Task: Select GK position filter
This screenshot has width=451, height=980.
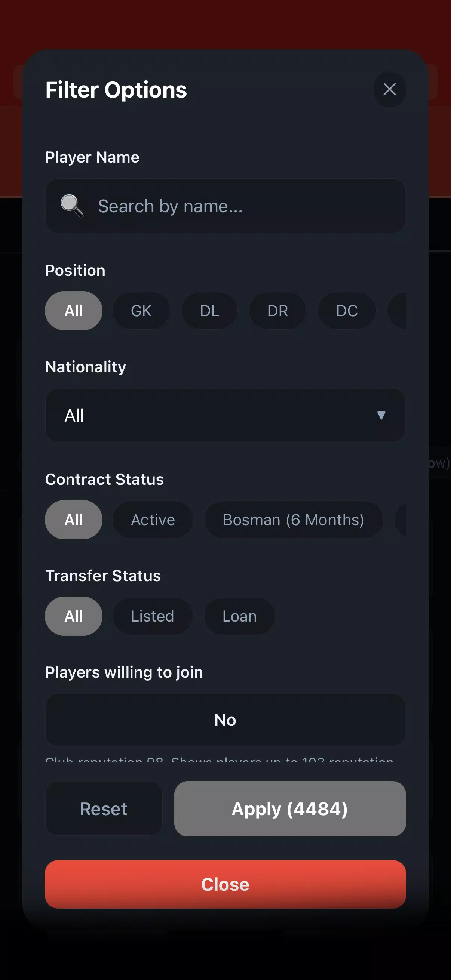Action: click(141, 311)
